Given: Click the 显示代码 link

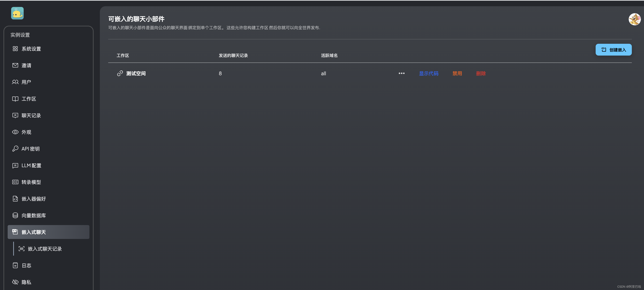Looking at the screenshot, I should tap(428, 73).
